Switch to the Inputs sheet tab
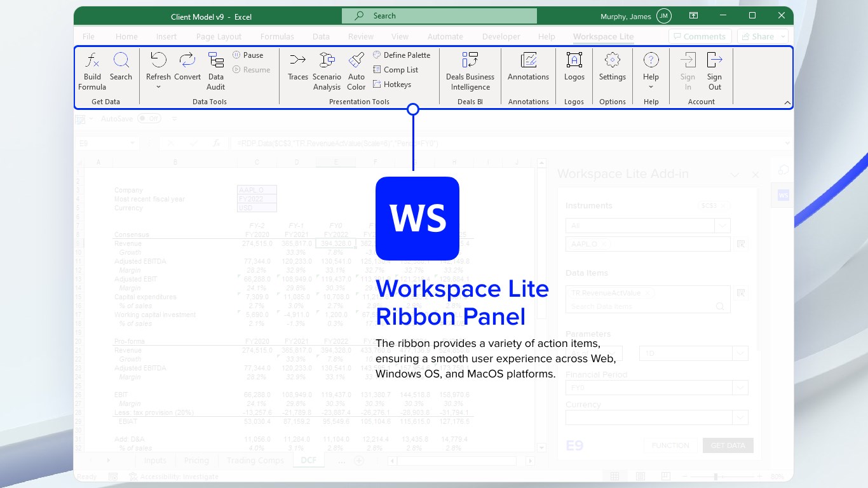Image resolution: width=868 pixels, height=488 pixels. (x=155, y=461)
